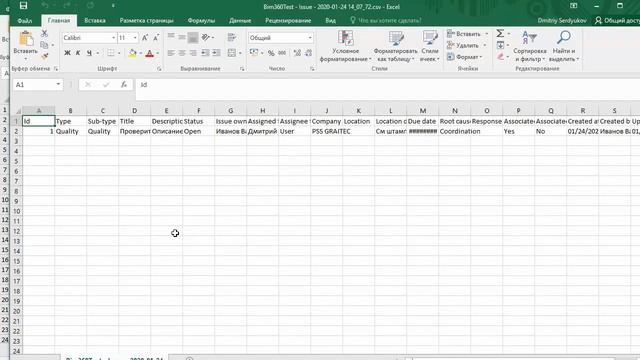640x360 pixels.
Task: Open Сортировка и фильтр menu
Action: [x=530, y=46]
